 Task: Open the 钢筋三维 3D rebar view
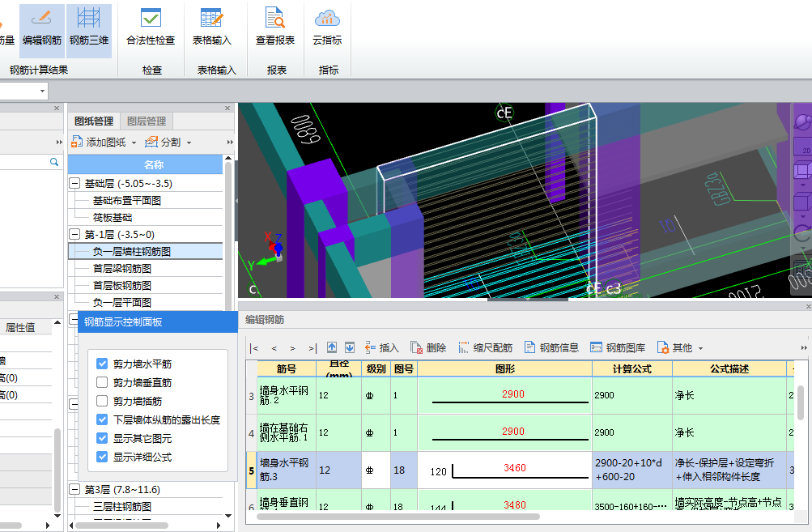pos(89,30)
